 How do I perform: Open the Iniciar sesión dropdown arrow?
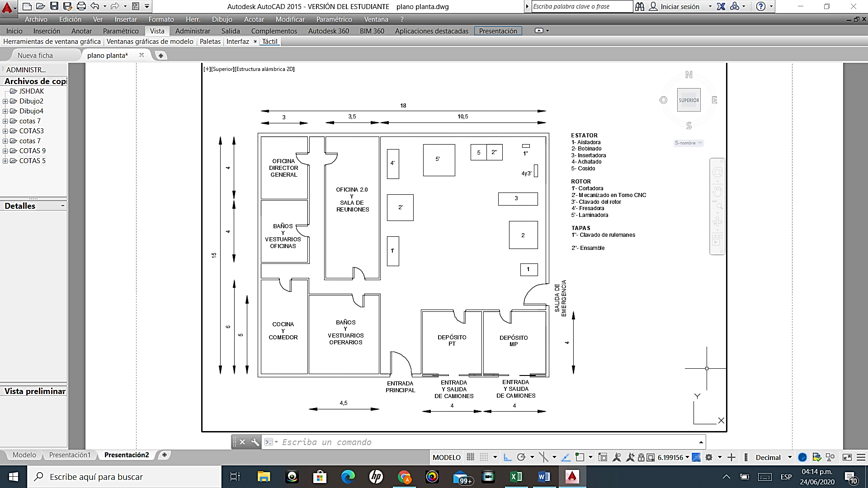point(710,6)
